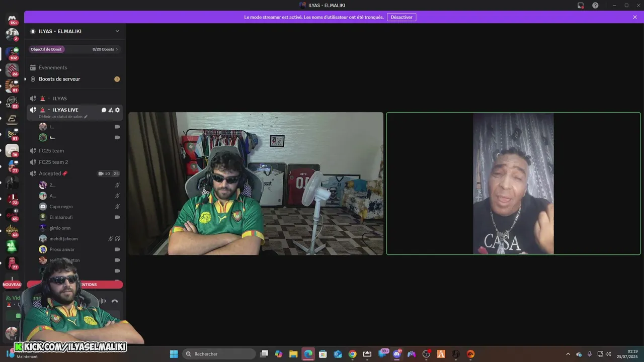Click pencil icon next to salon status

(86, 117)
